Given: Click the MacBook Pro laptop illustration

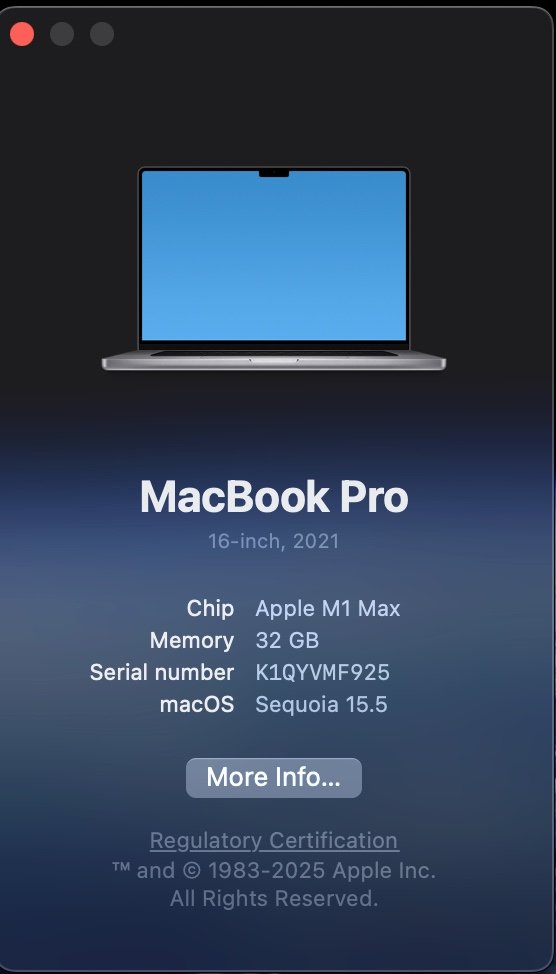Looking at the screenshot, I should 274,269.
